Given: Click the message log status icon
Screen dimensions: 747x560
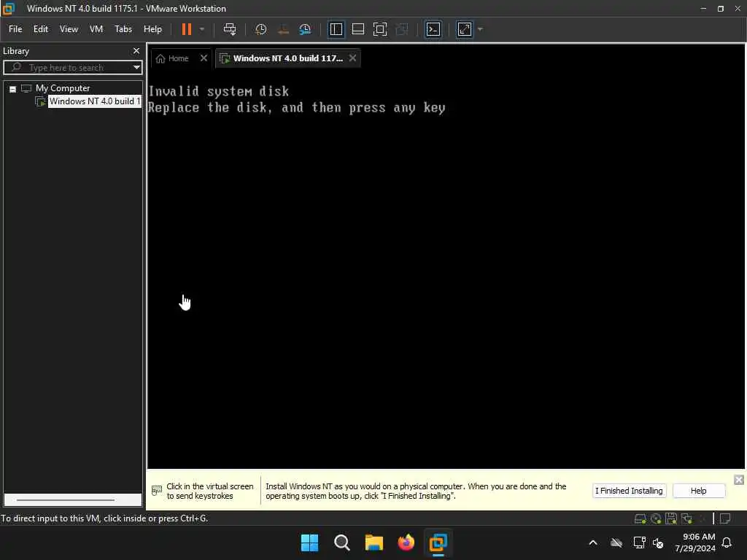Looking at the screenshot, I should coord(725,518).
